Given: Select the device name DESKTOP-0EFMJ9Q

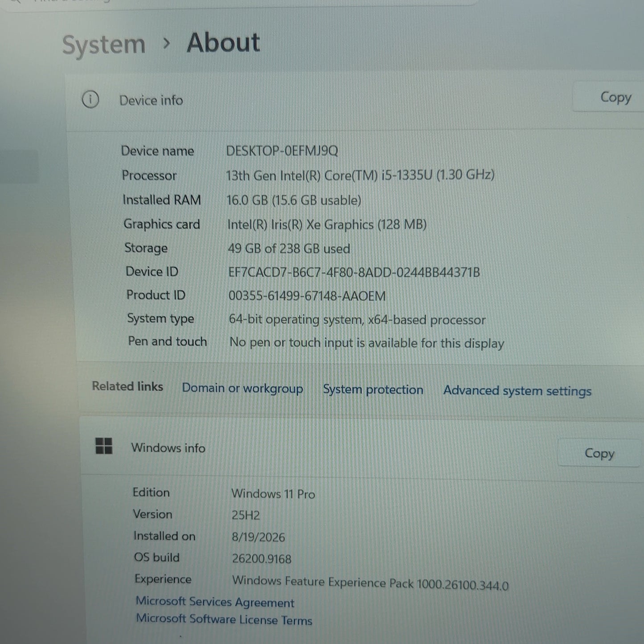Looking at the screenshot, I should click(282, 151).
